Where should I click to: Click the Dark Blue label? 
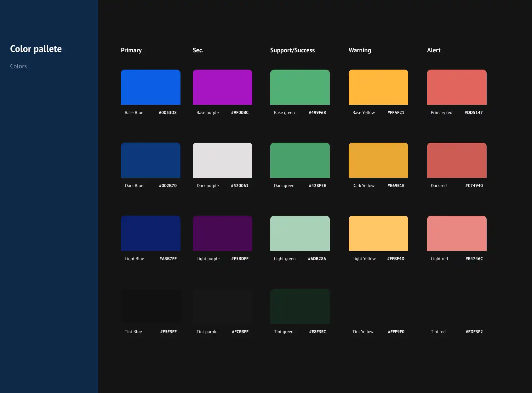tap(134, 185)
